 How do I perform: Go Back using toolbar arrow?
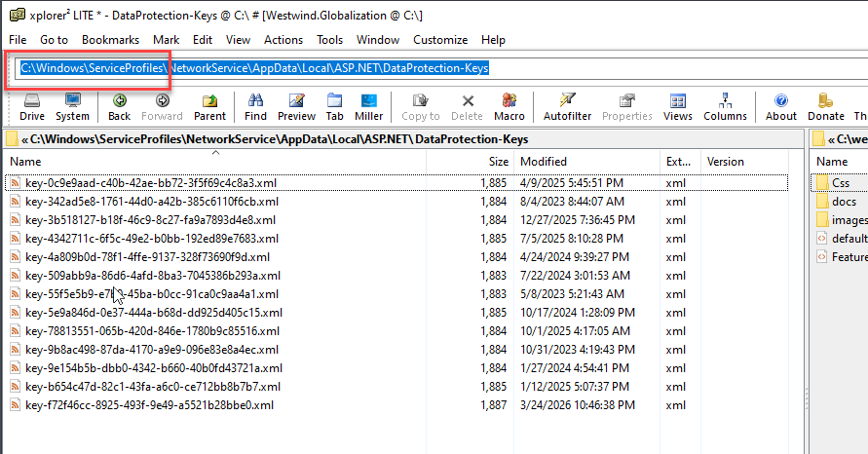coord(120,107)
